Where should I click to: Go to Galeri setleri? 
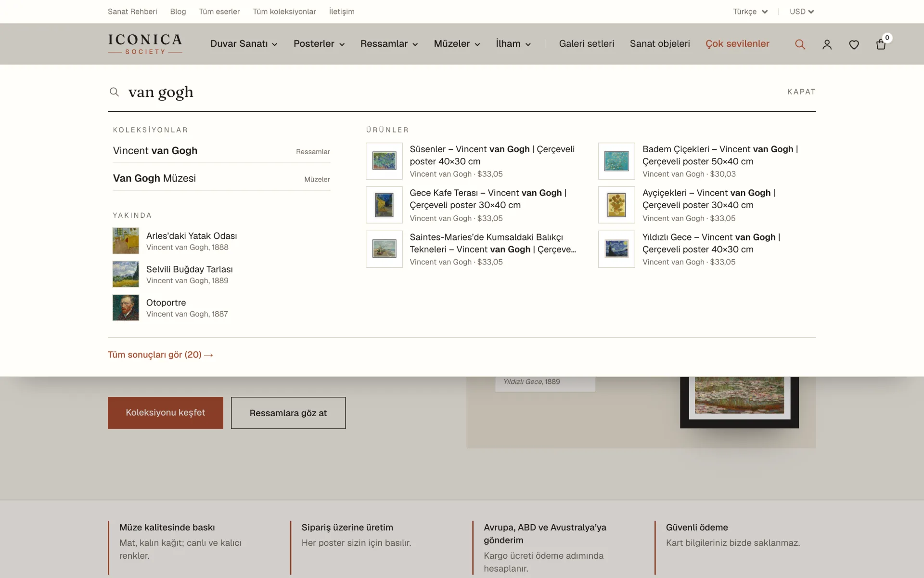click(x=587, y=44)
